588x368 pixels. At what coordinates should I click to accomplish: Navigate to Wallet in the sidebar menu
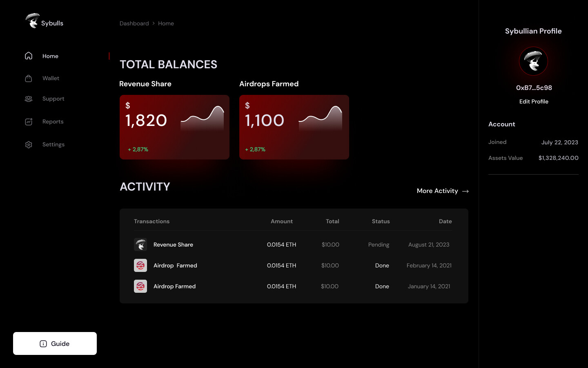(51, 78)
